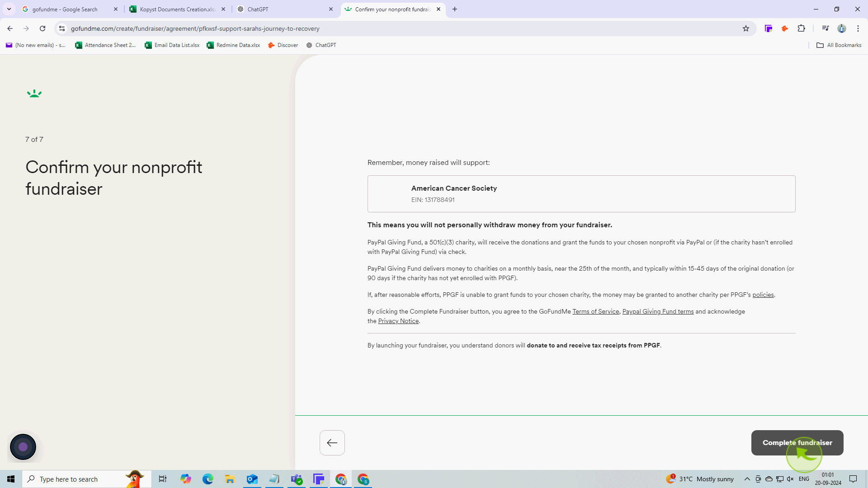Open the purple extension icon in toolbar
This screenshot has height=488, width=868.
point(769,28)
